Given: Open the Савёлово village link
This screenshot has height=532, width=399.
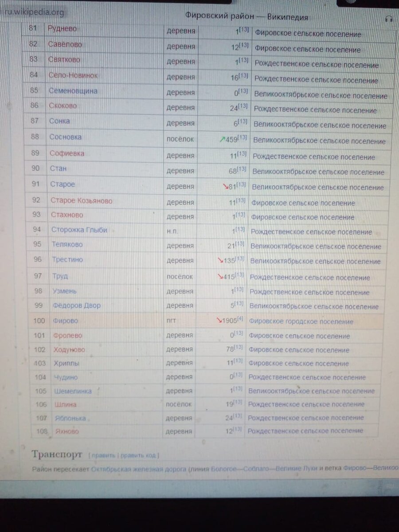Looking at the screenshot, I should coord(65,44).
